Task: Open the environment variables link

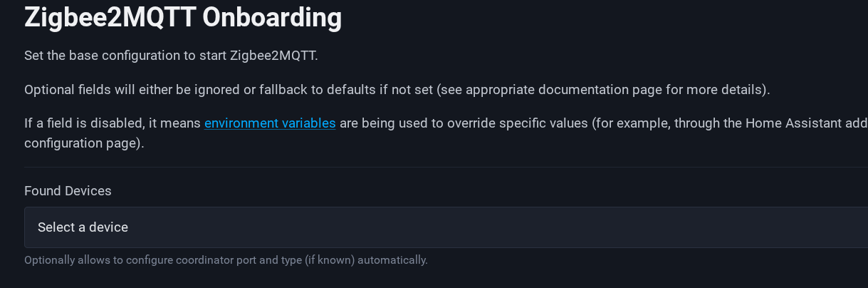Action: point(270,123)
